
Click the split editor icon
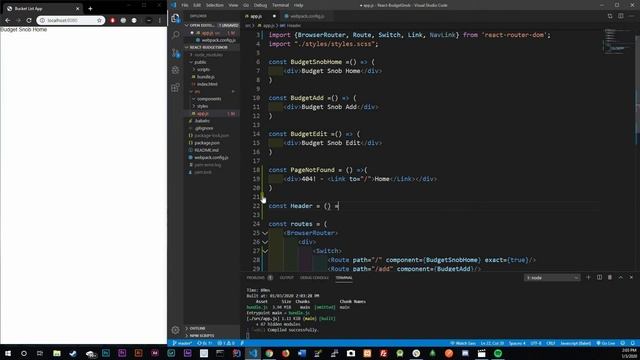pyautogui.click(x=620, y=16)
